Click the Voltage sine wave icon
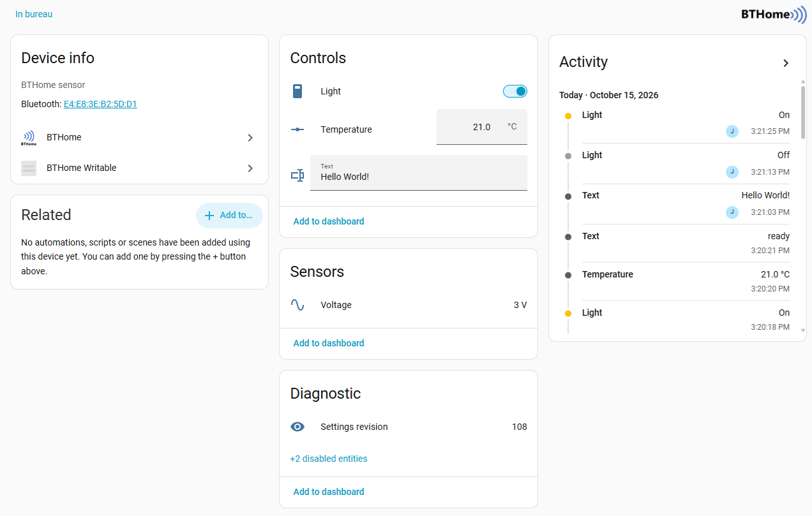Image resolution: width=812 pixels, height=516 pixels. pyautogui.click(x=297, y=305)
